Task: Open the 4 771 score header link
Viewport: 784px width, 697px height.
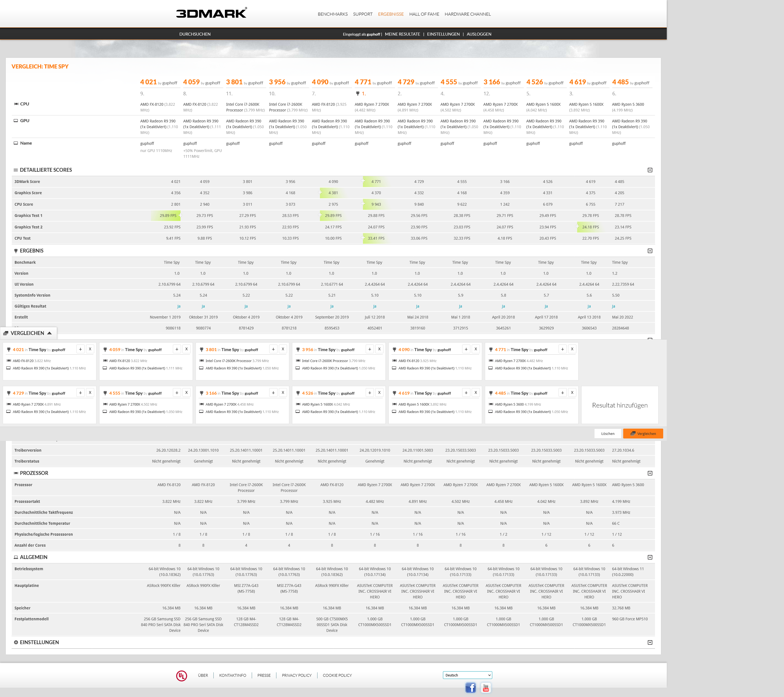Action: tap(363, 82)
